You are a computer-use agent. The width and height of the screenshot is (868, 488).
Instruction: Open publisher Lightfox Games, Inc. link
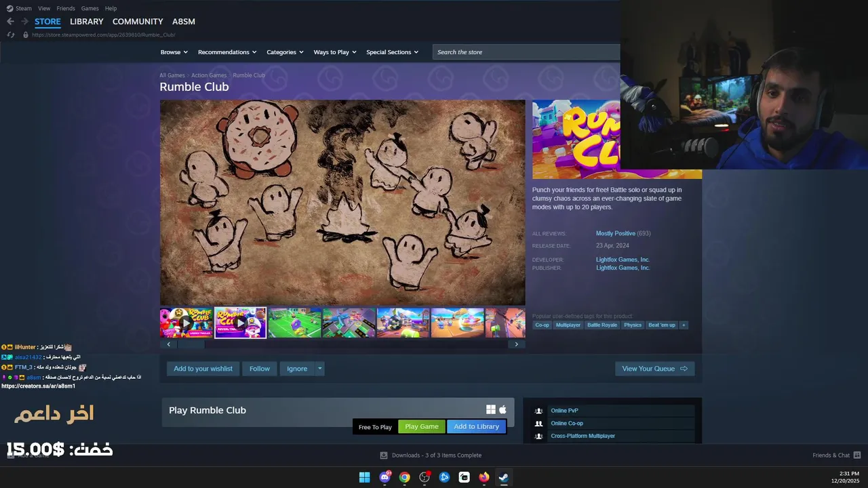pyautogui.click(x=623, y=268)
